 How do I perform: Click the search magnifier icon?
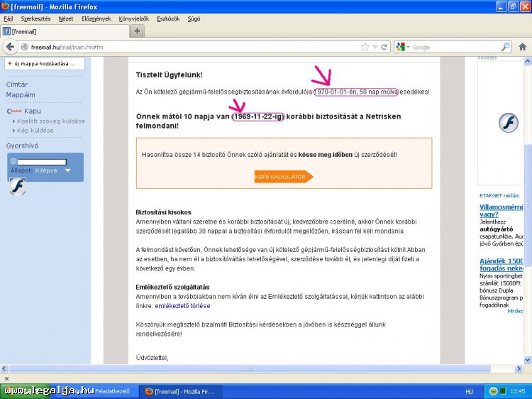tap(505, 47)
